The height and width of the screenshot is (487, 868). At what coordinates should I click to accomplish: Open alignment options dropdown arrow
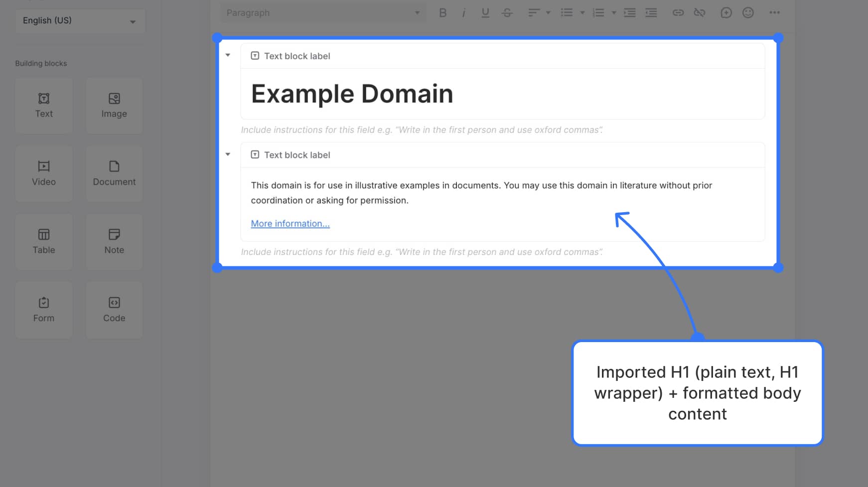pyautogui.click(x=548, y=13)
